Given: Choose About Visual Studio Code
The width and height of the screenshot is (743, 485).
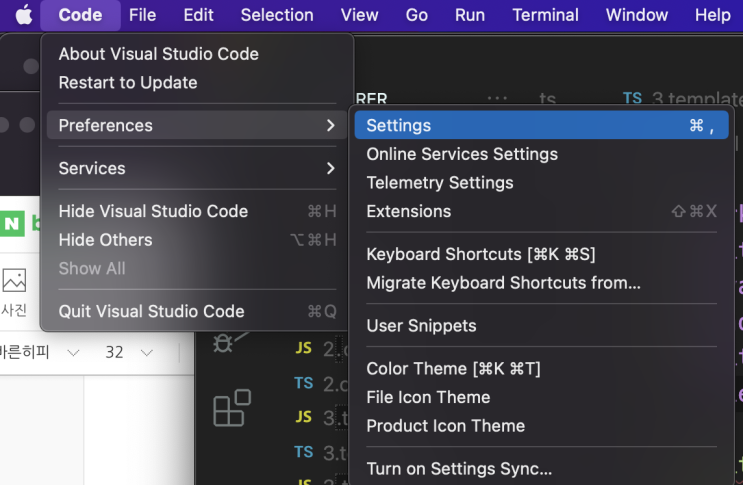Looking at the screenshot, I should tap(197, 54).
